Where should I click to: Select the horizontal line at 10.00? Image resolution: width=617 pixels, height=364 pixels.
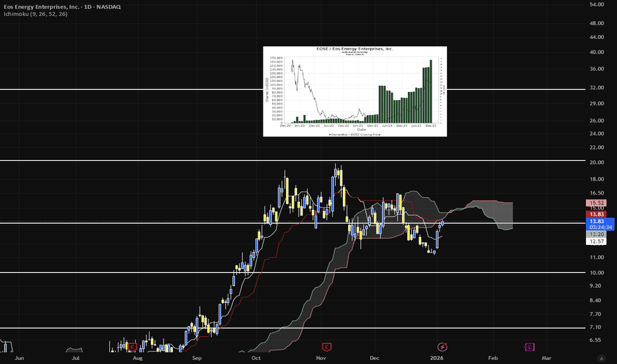click(x=293, y=272)
